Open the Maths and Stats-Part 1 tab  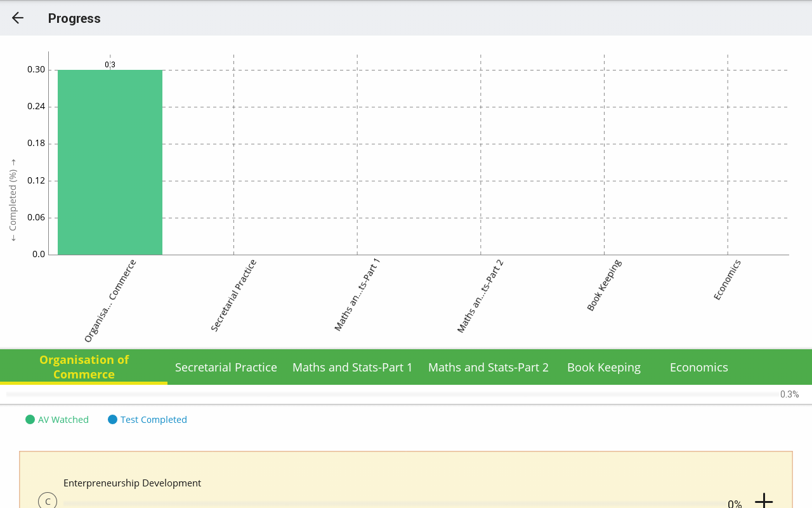click(352, 367)
